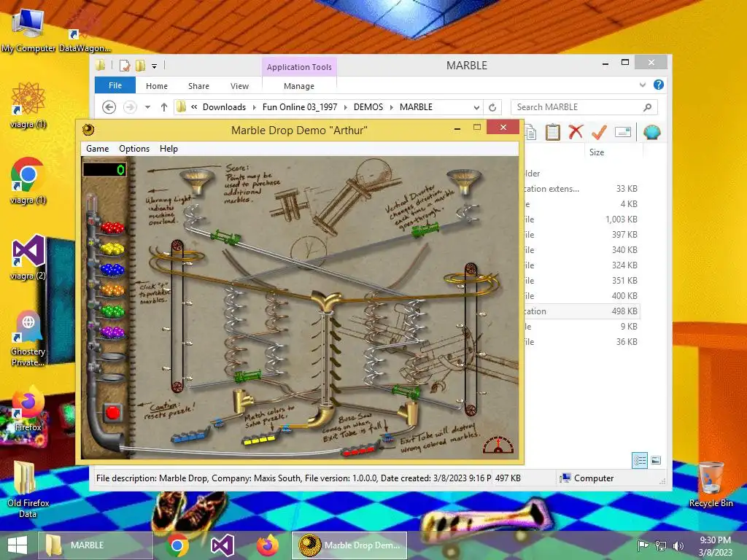Screen dimensions: 747x560
Task: Click the Rename toolbar icon
Action: pos(623,132)
